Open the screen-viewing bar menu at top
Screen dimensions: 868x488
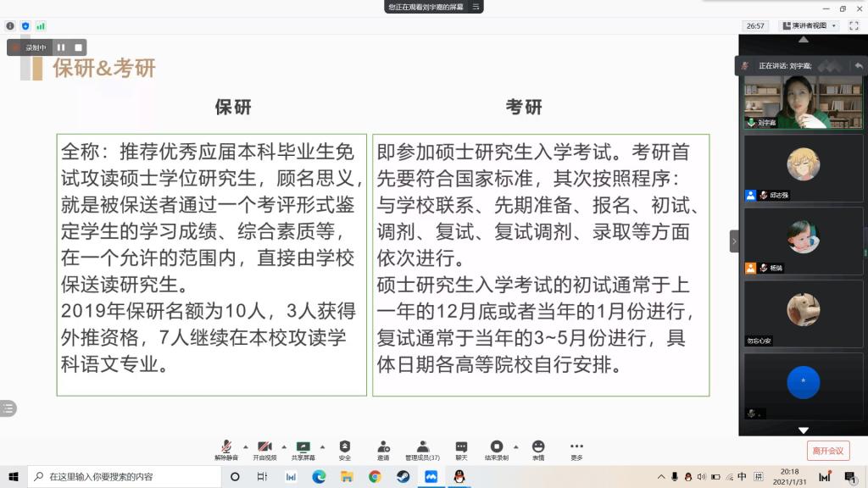point(476,7)
